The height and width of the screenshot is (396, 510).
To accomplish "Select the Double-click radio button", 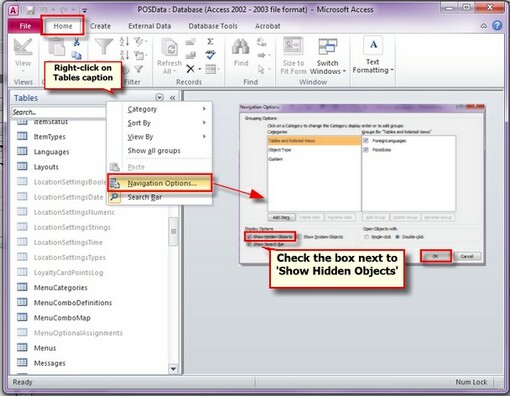I will pyautogui.click(x=397, y=237).
